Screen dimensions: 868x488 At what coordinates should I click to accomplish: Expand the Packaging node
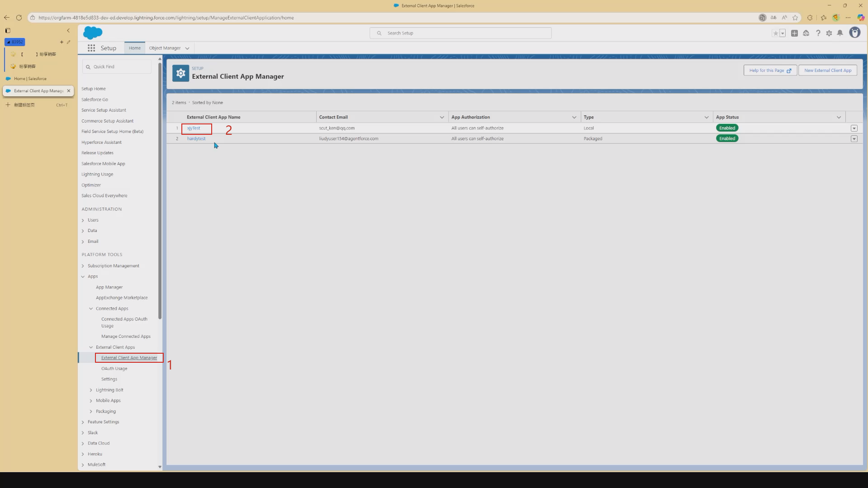(x=91, y=412)
